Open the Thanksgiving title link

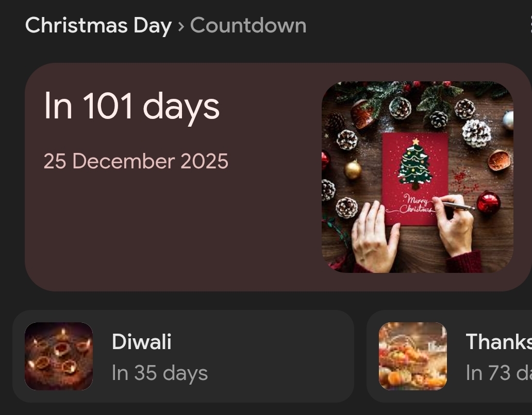pos(499,341)
